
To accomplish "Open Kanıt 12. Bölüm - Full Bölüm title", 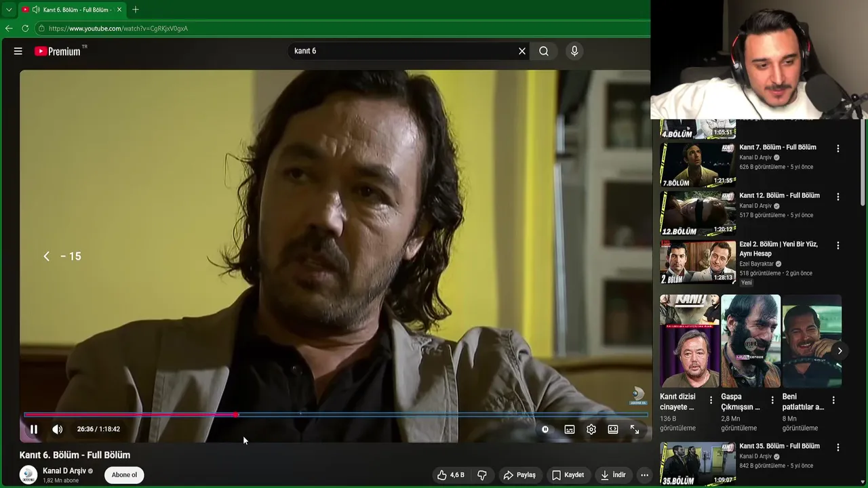I will [x=779, y=195].
